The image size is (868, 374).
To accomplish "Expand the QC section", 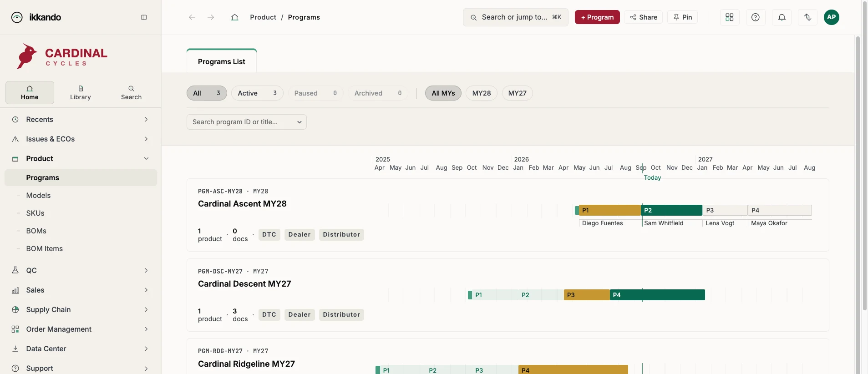I will 81,271.
